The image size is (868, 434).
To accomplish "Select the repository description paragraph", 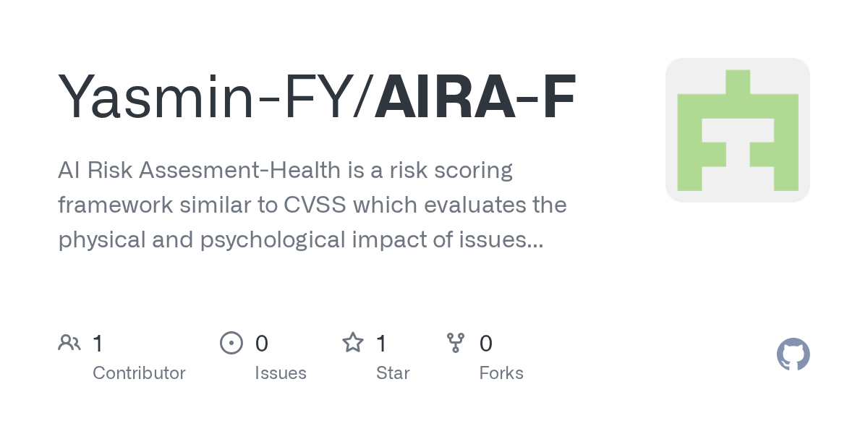I will point(312,205).
